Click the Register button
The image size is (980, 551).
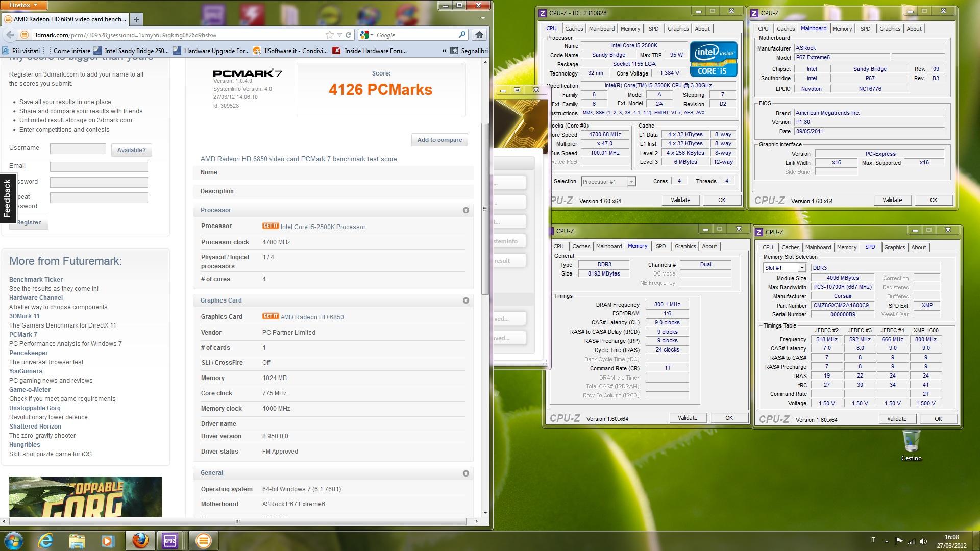click(x=29, y=222)
